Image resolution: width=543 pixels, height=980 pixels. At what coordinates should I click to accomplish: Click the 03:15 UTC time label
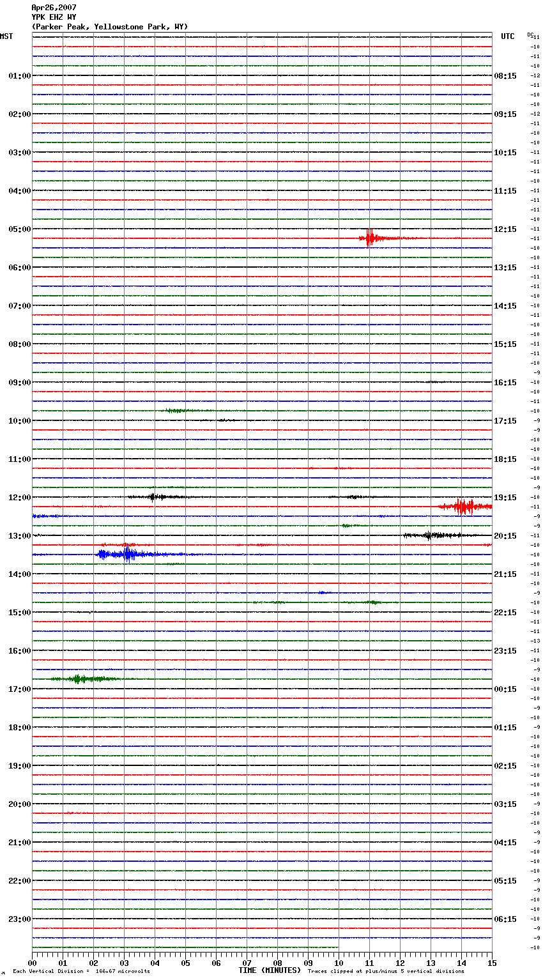[x=505, y=804]
